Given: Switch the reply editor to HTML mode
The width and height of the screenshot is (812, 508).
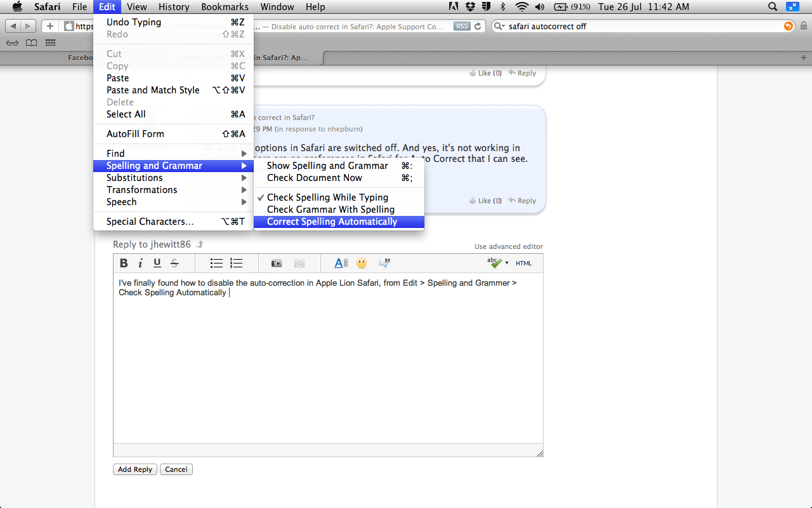Looking at the screenshot, I should pyautogui.click(x=524, y=263).
